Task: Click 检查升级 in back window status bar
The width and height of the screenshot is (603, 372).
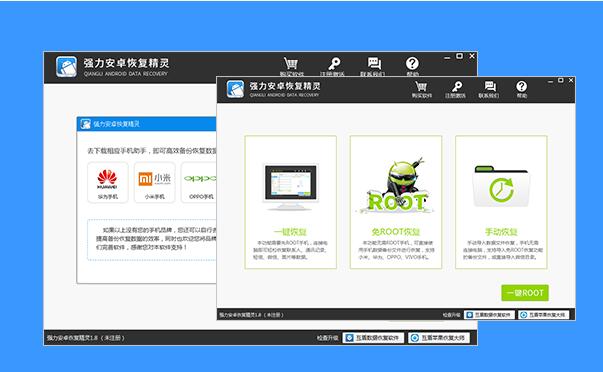Action: pyautogui.click(x=327, y=338)
